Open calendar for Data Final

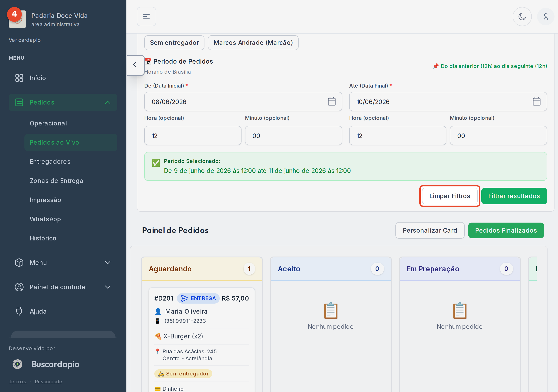(536, 101)
